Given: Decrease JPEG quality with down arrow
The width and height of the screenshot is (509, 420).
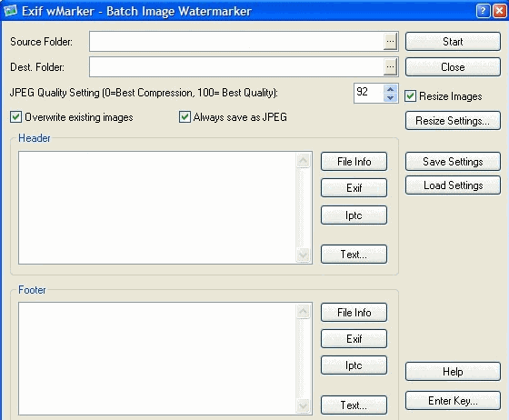Looking at the screenshot, I should [391, 97].
